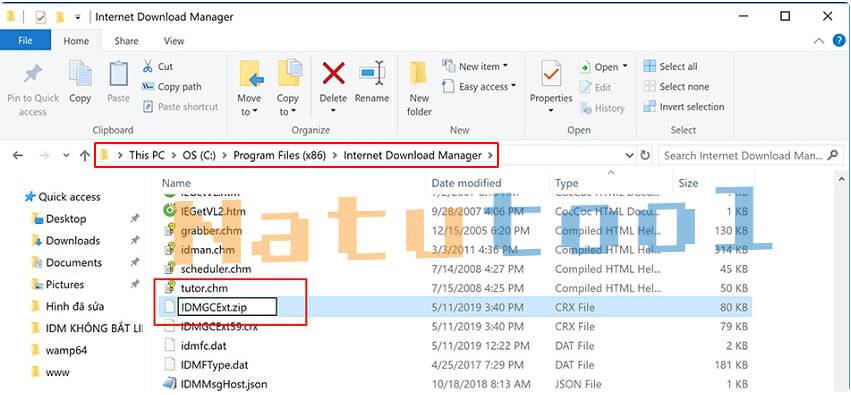Viewport: 851px width, 395px height.
Task: Click the Search Internet Download Manager box
Action: tap(751, 156)
